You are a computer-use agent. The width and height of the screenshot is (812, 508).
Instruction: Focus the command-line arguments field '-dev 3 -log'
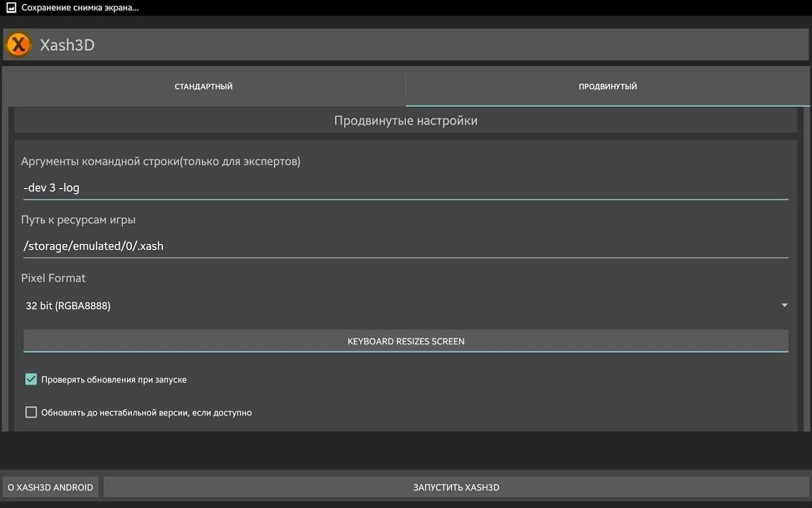point(405,188)
